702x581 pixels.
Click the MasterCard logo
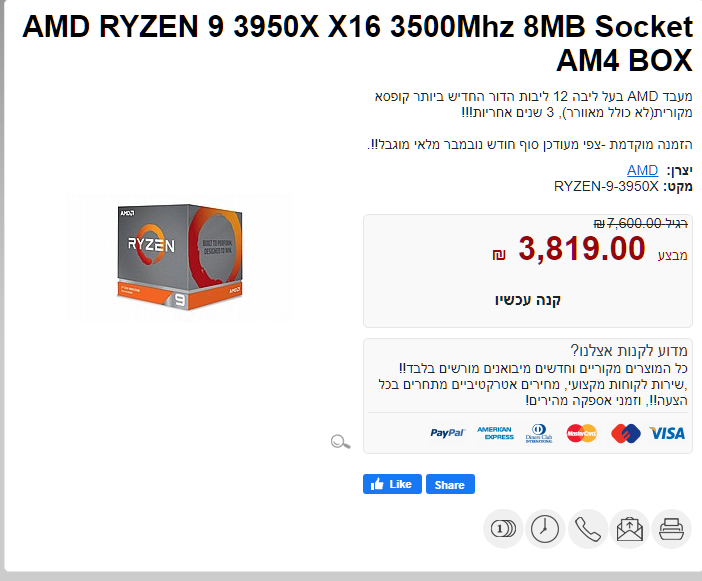[x=581, y=433]
